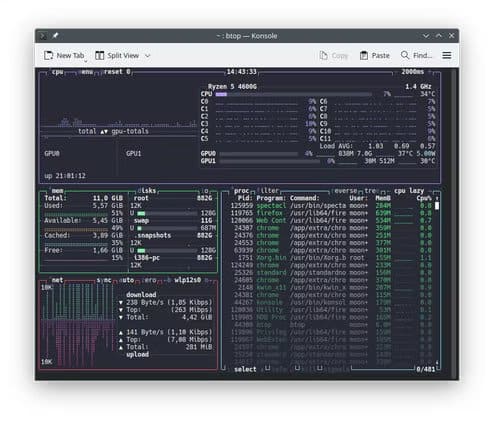Select the standardnotes process row 25326

pyautogui.click(x=331, y=273)
